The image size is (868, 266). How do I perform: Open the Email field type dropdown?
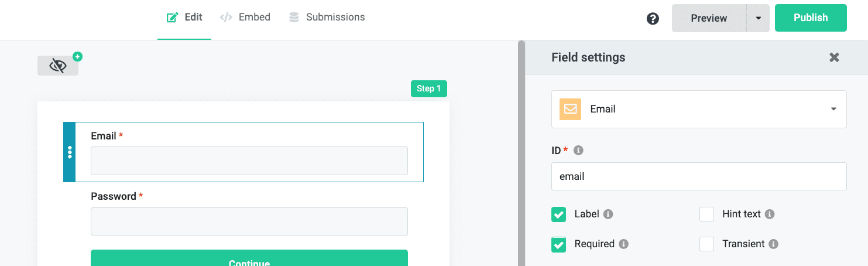699,109
